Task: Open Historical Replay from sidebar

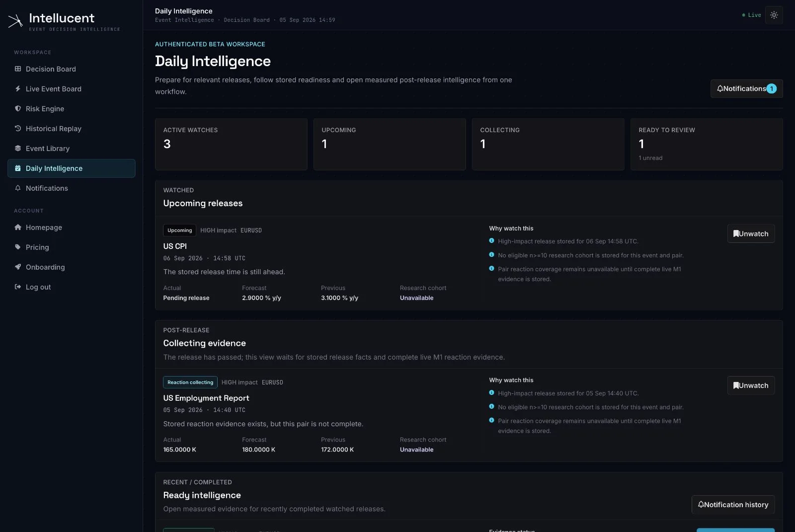Action: (x=72, y=129)
